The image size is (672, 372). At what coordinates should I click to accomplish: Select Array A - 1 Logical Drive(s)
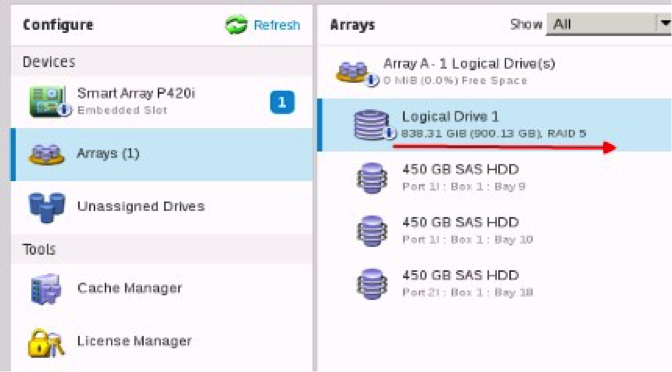[469, 63]
